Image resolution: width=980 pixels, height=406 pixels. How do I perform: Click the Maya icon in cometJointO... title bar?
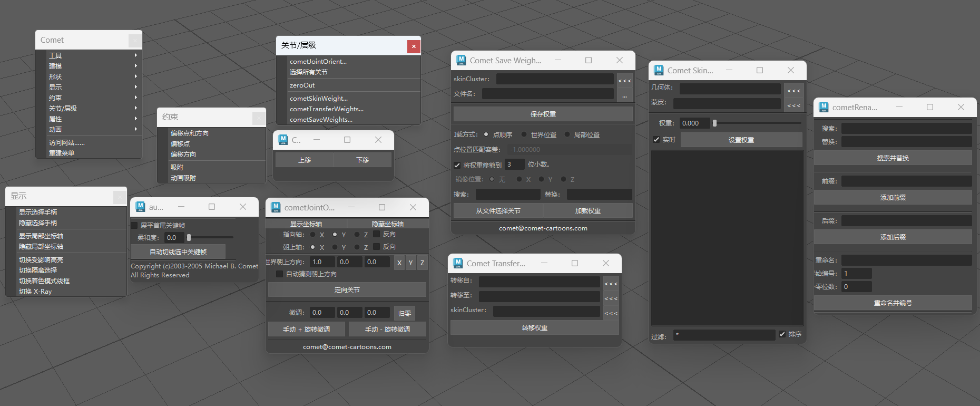point(276,207)
